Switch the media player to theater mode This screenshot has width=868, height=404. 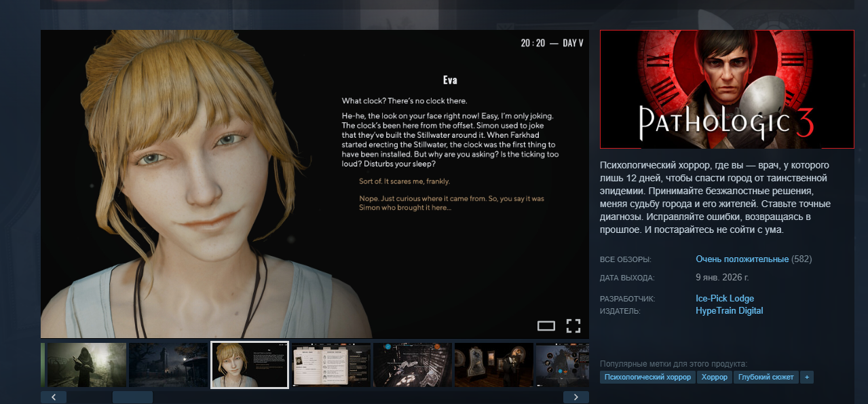tap(546, 325)
